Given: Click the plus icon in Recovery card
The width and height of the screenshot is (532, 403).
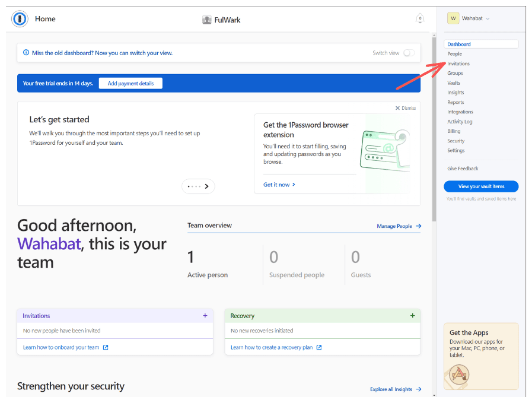Looking at the screenshot, I should coord(413,316).
